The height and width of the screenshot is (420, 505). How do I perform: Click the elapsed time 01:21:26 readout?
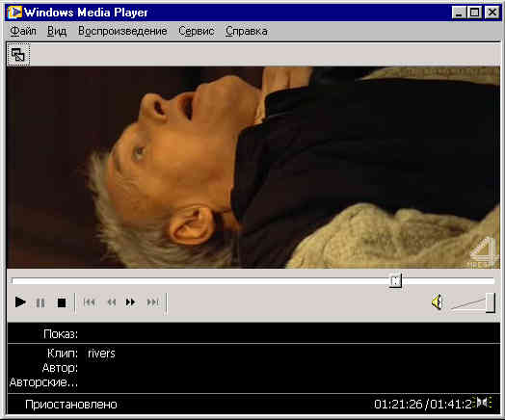click(398, 404)
